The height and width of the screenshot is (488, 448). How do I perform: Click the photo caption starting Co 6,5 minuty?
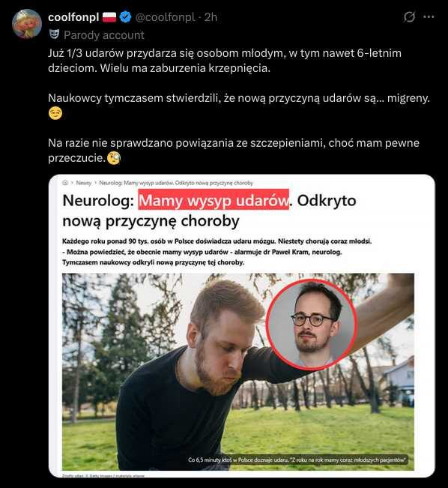(297, 460)
